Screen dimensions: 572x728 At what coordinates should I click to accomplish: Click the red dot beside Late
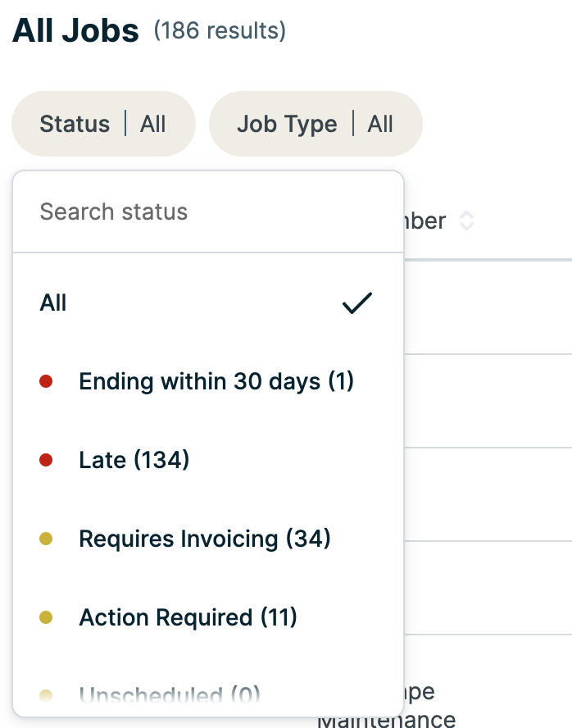(46, 460)
